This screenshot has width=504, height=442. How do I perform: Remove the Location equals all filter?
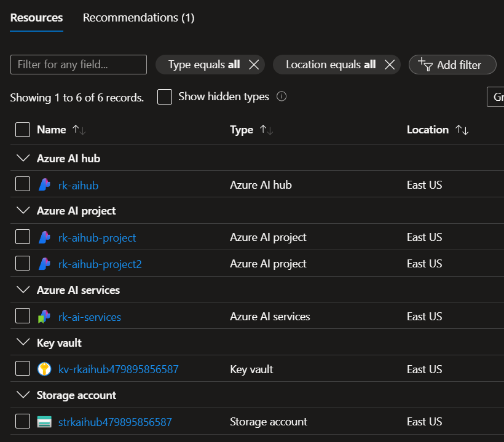(389, 65)
